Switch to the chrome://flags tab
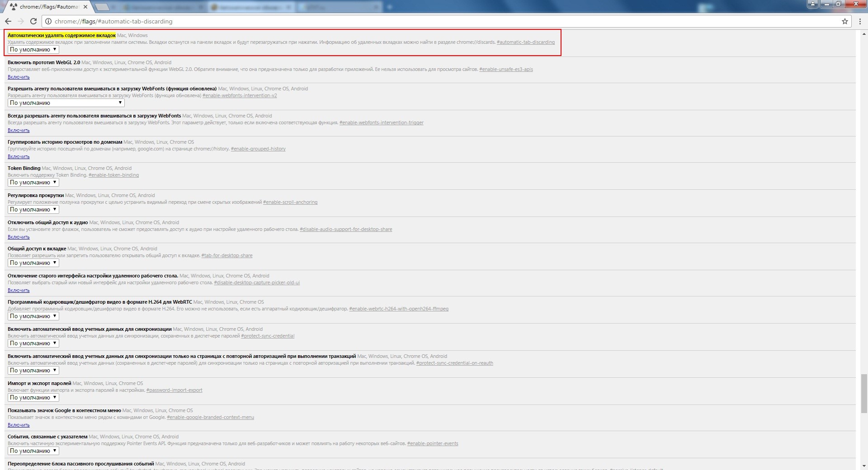868x470 pixels. [x=49, y=7]
